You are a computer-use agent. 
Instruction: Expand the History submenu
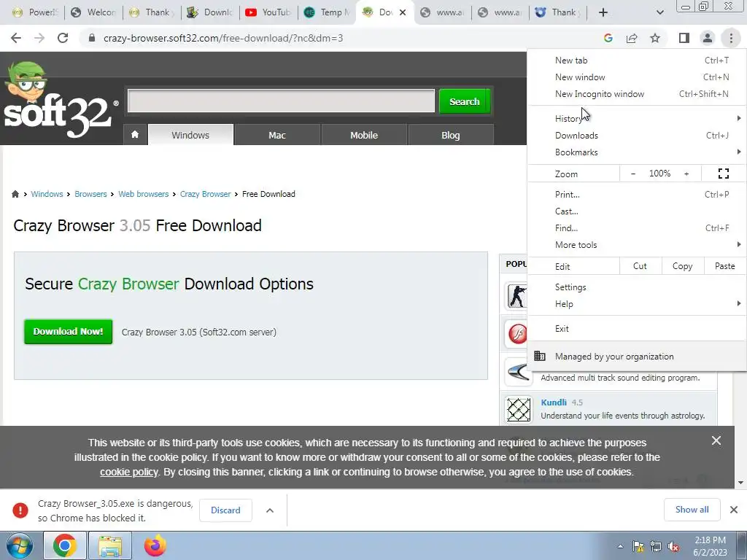[x=636, y=119]
